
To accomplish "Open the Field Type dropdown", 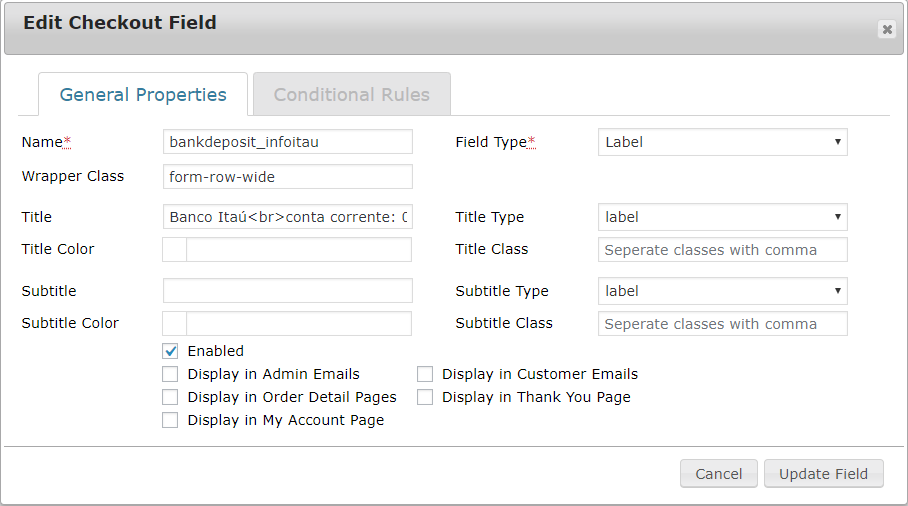I will coord(722,142).
